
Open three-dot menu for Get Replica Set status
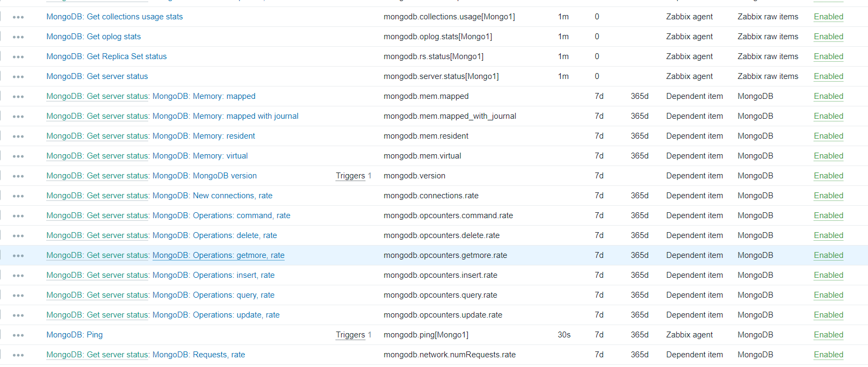coord(18,57)
